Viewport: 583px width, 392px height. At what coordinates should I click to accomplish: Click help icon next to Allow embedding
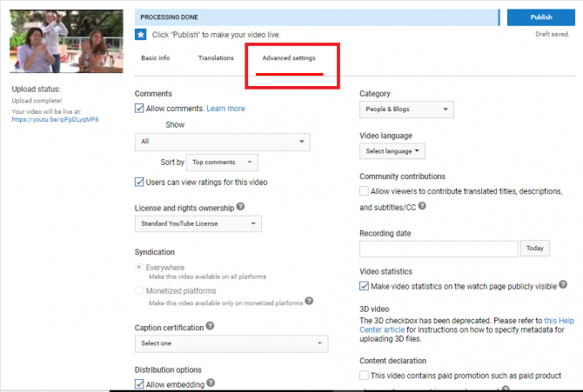click(211, 382)
